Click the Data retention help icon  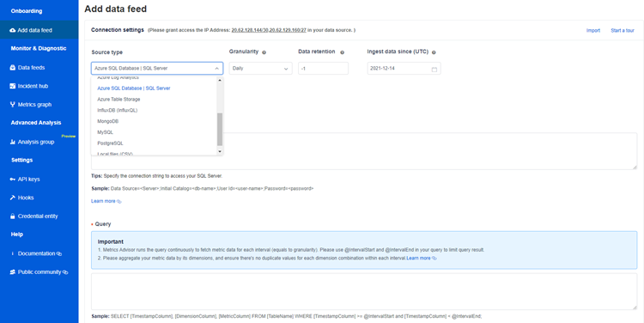342,52
